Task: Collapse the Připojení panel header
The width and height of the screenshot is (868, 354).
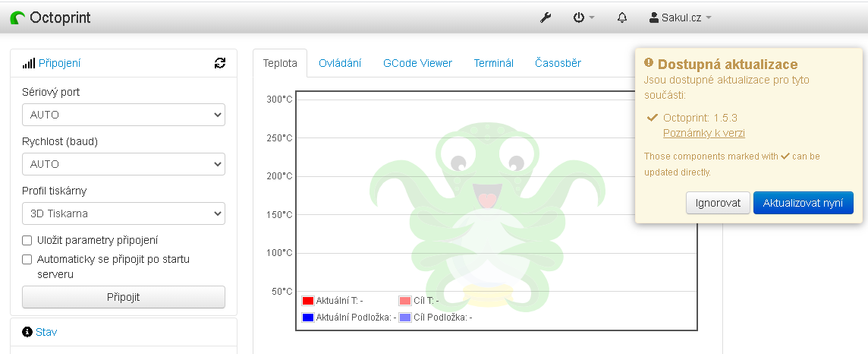Action: point(59,63)
